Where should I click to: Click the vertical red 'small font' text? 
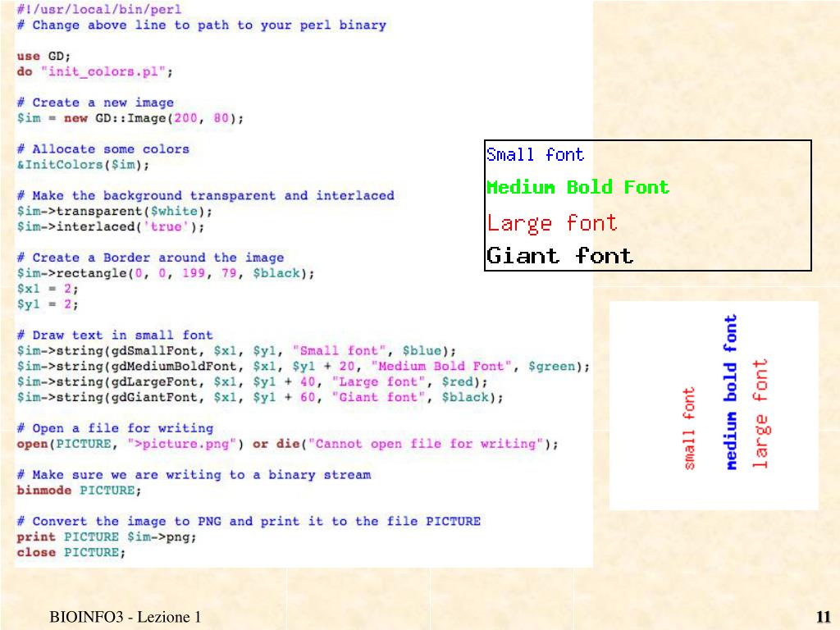coord(689,428)
